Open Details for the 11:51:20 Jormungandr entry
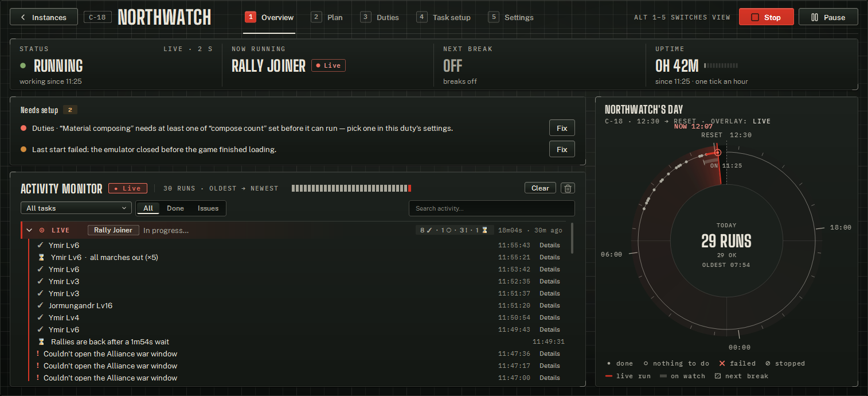This screenshot has width=868, height=396. click(x=549, y=306)
